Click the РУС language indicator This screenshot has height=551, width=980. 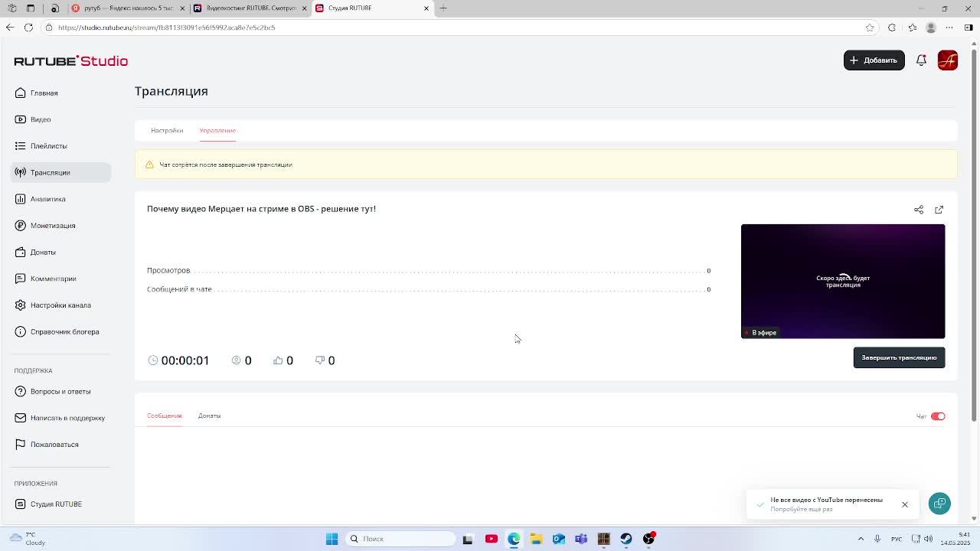click(897, 539)
